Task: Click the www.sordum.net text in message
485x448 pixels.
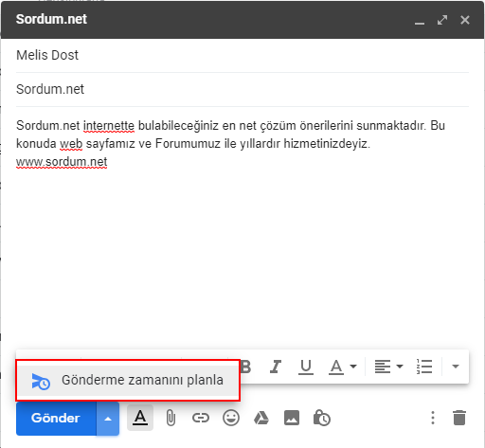Action: point(62,162)
